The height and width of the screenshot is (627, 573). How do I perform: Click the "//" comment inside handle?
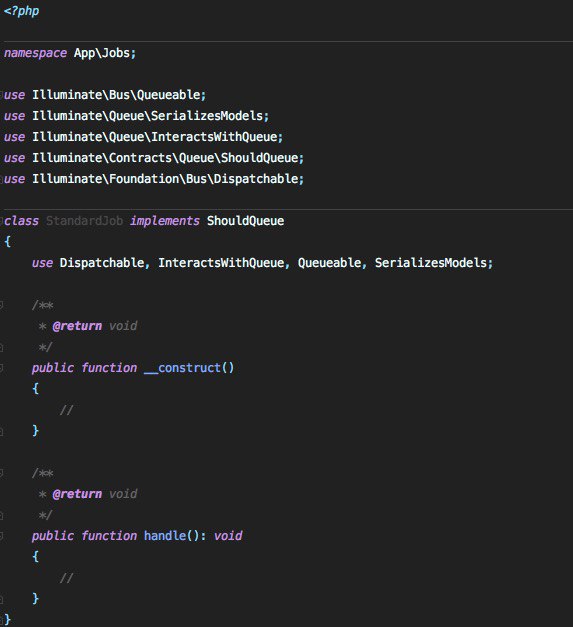tap(66, 578)
